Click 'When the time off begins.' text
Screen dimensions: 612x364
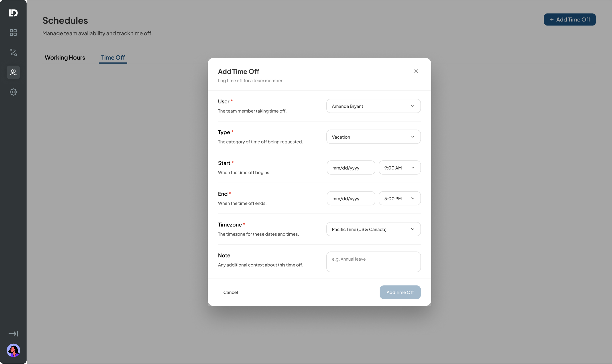tap(244, 173)
